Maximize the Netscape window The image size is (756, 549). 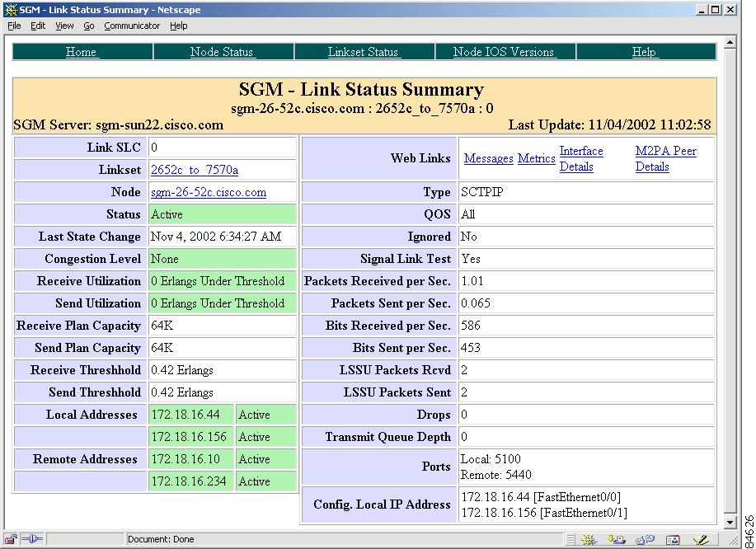coord(715,10)
